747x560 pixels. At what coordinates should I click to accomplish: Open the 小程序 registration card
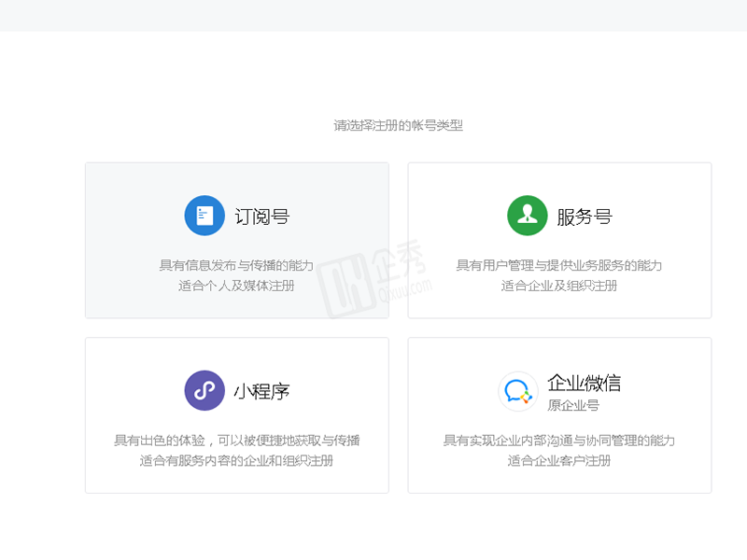pyautogui.click(x=236, y=414)
